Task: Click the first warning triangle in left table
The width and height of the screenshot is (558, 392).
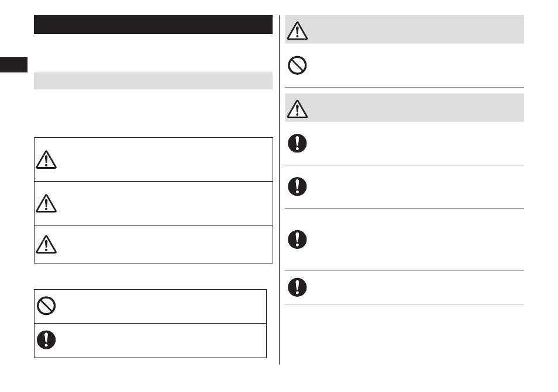Action: click(x=46, y=159)
